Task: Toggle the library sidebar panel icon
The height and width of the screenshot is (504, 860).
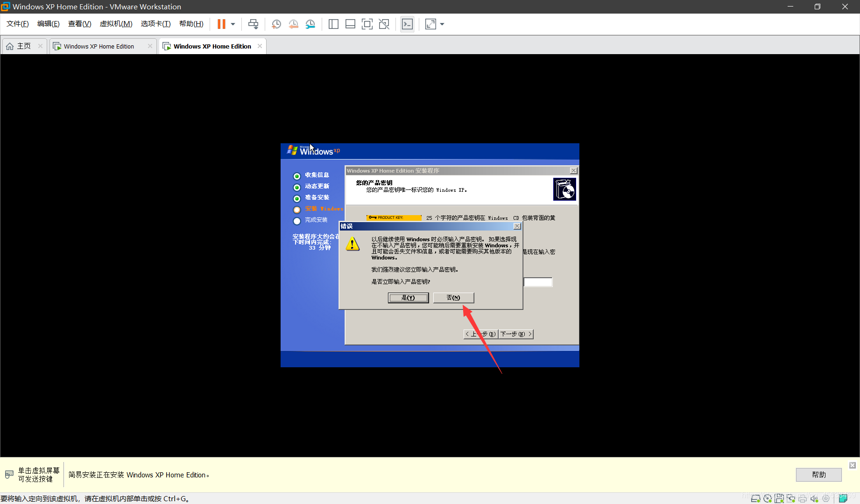Action: 333,24
